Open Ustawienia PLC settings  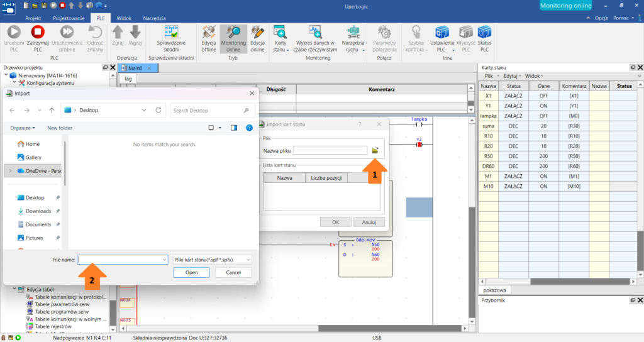[x=442, y=38]
